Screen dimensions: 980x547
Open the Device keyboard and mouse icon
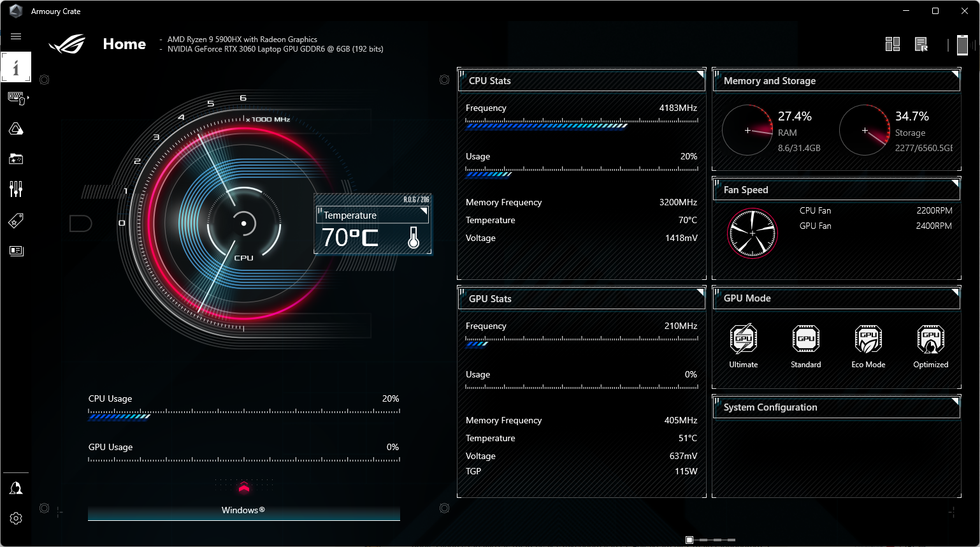(16, 98)
